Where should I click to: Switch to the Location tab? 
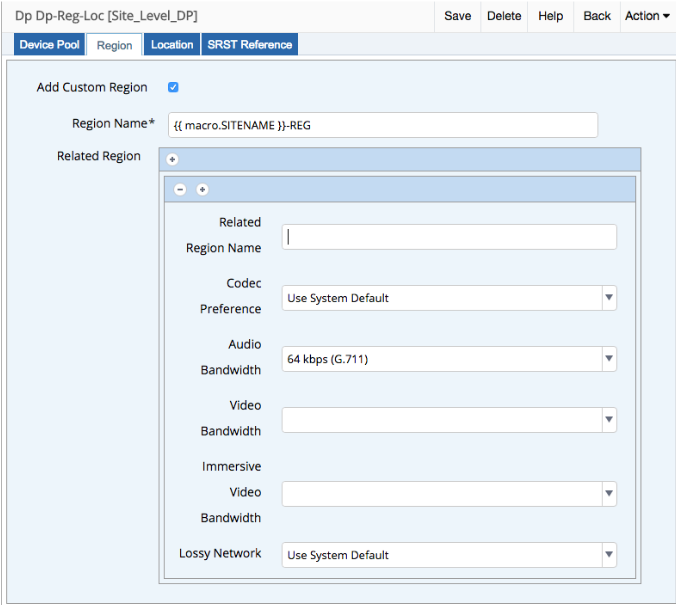172,45
